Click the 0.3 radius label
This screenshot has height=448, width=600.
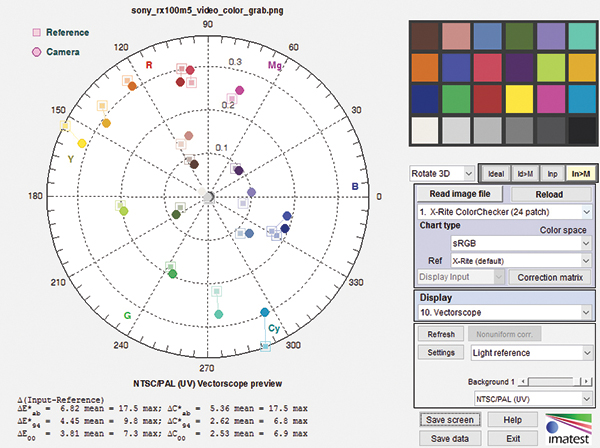tap(235, 62)
